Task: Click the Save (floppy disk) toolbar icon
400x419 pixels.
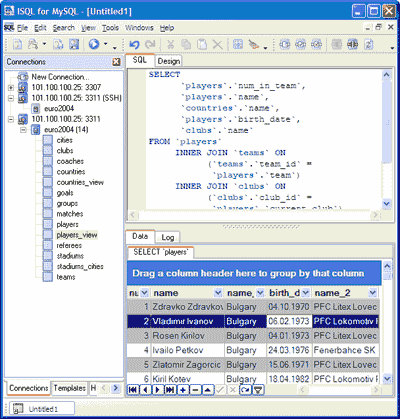Action: 74,44
